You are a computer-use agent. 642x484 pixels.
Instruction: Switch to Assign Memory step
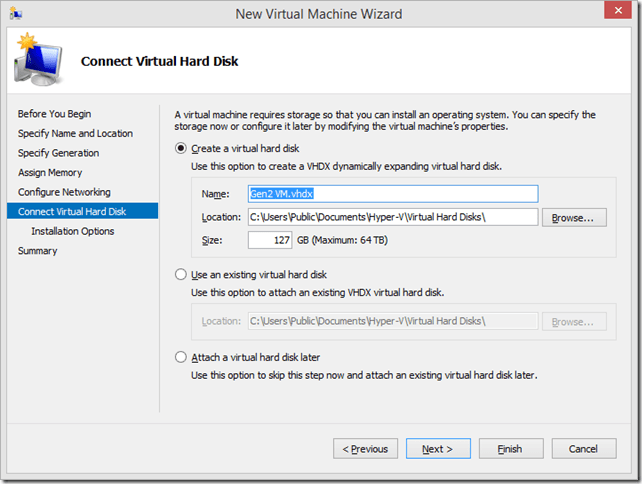click(51, 172)
